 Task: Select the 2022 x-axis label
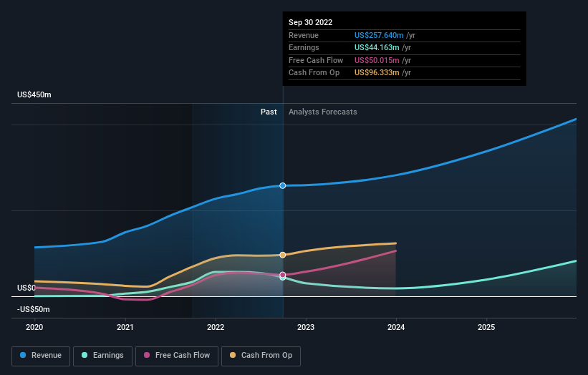click(216, 328)
